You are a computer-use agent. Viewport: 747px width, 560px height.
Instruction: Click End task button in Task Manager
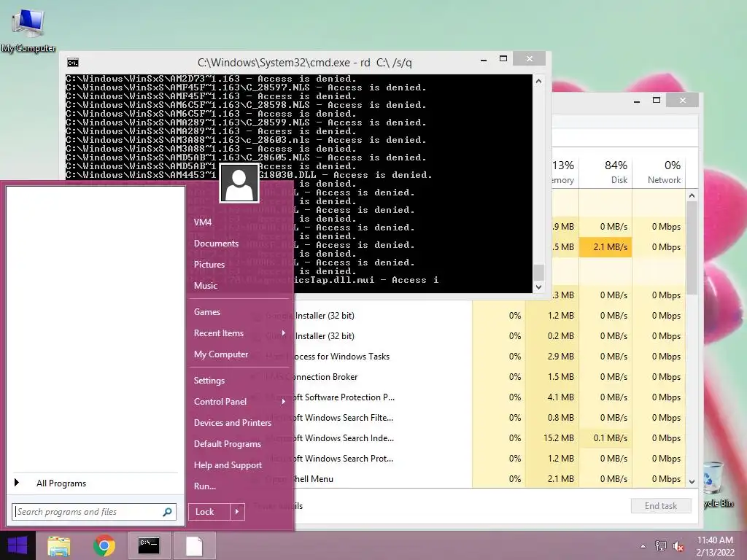(661, 506)
